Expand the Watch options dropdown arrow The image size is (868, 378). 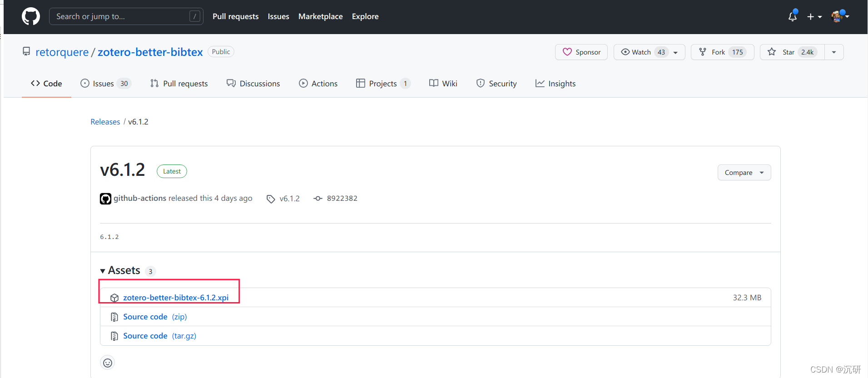(x=676, y=52)
